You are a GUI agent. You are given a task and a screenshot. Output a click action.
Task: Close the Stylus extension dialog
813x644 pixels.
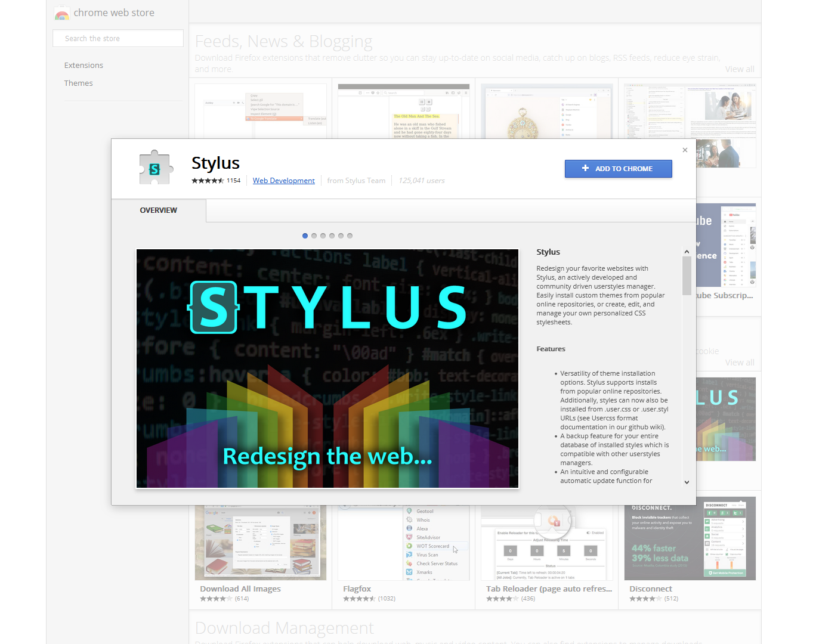click(x=685, y=150)
